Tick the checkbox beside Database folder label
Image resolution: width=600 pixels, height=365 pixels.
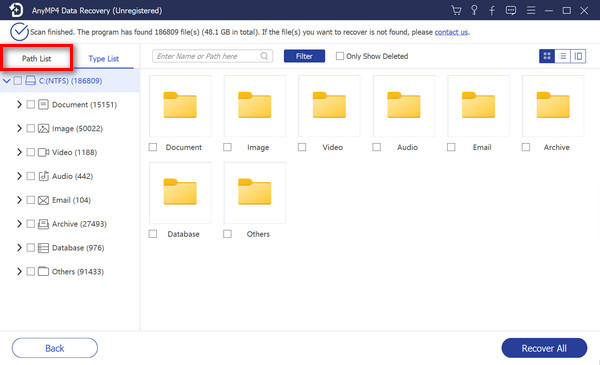pos(153,234)
